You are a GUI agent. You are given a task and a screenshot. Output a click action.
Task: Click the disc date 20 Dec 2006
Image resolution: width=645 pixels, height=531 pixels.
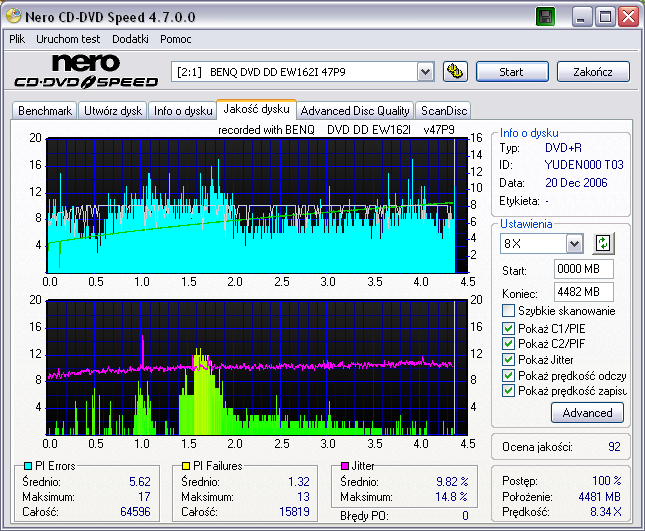[576, 183]
